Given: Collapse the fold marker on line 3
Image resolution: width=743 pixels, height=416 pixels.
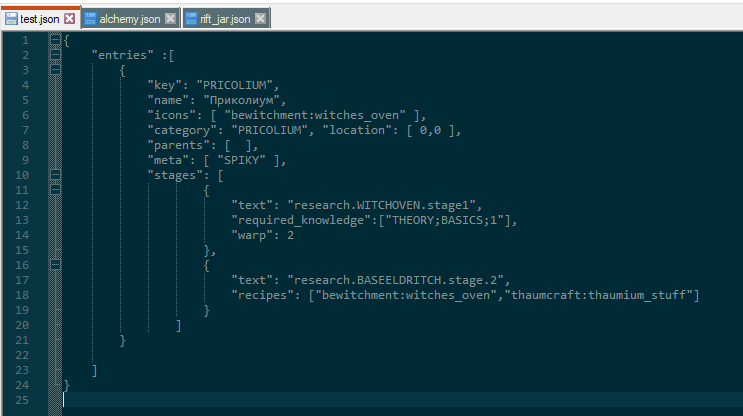Looking at the screenshot, I should point(55,70).
